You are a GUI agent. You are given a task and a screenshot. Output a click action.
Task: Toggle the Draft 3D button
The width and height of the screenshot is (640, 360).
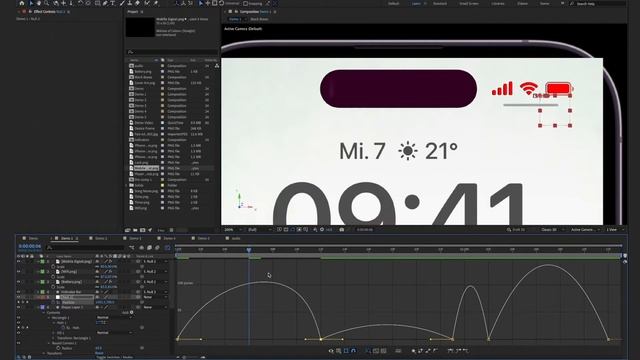pyautogui.click(x=516, y=230)
